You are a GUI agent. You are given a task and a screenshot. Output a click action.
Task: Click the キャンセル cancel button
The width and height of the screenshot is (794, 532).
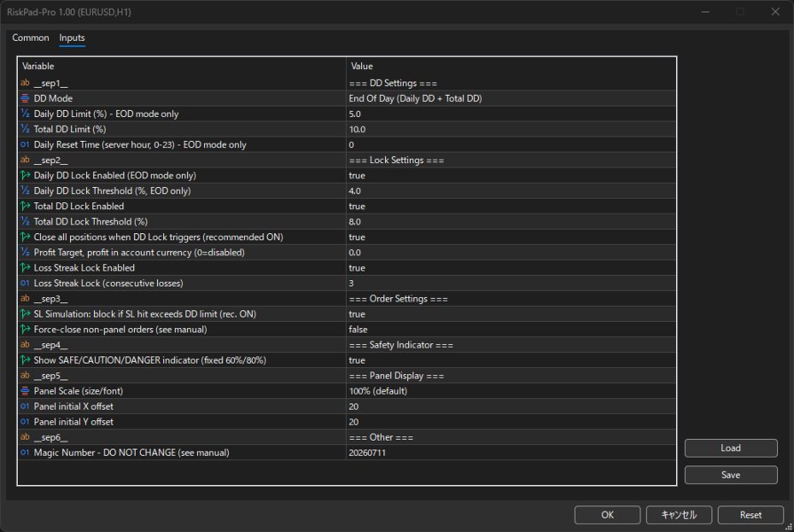tap(679, 515)
